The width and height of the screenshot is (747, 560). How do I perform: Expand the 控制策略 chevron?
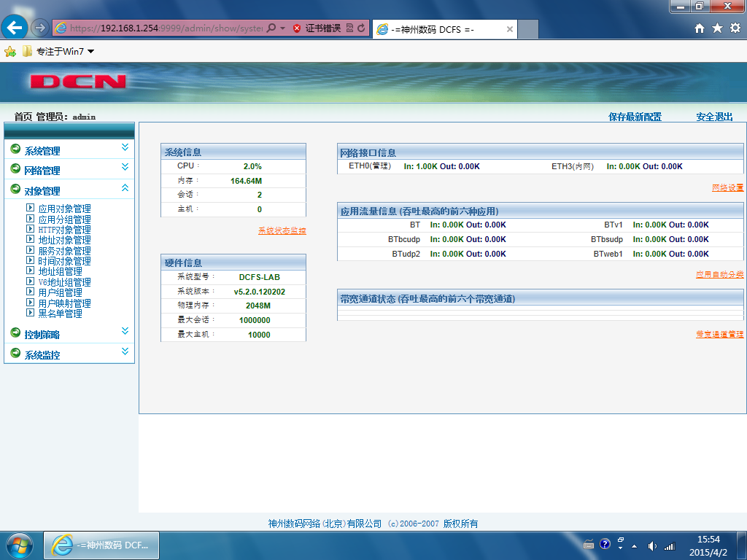pyautogui.click(x=125, y=331)
